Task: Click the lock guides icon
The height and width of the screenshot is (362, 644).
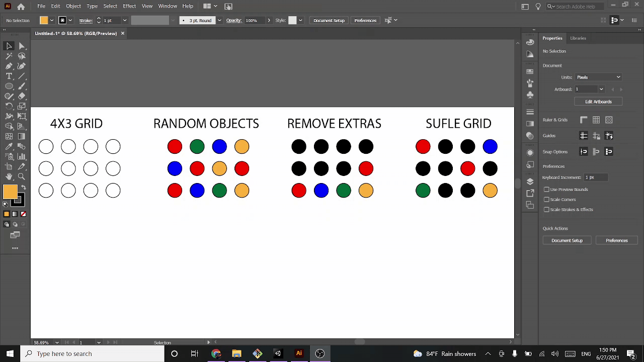Action: pos(596,136)
